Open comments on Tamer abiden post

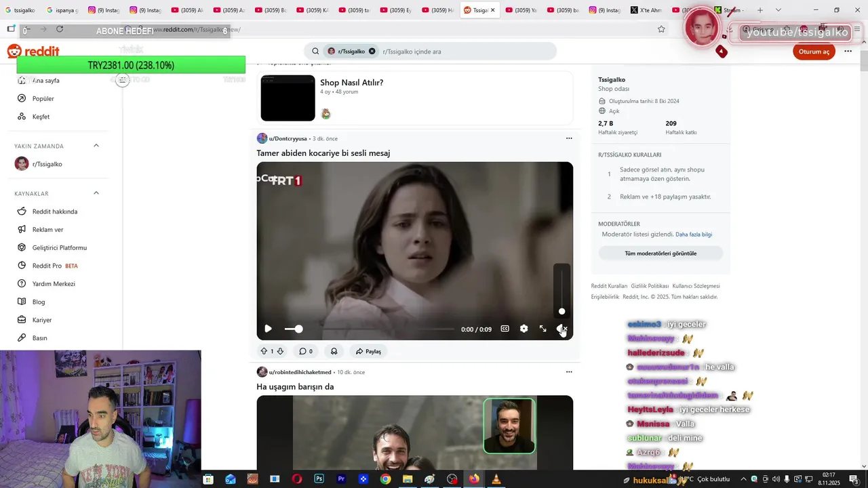point(306,351)
